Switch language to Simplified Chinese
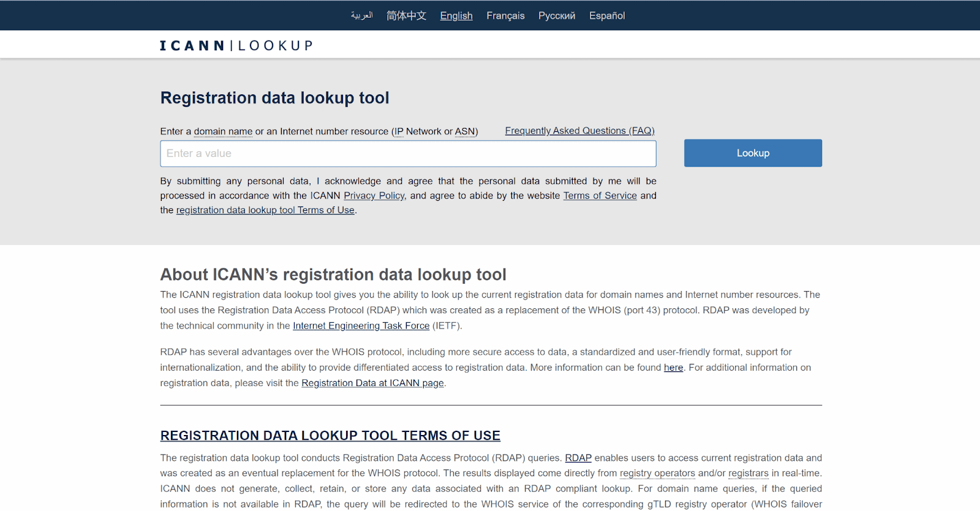Image resolution: width=980 pixels, height=511 pixels. pos(406,15)
